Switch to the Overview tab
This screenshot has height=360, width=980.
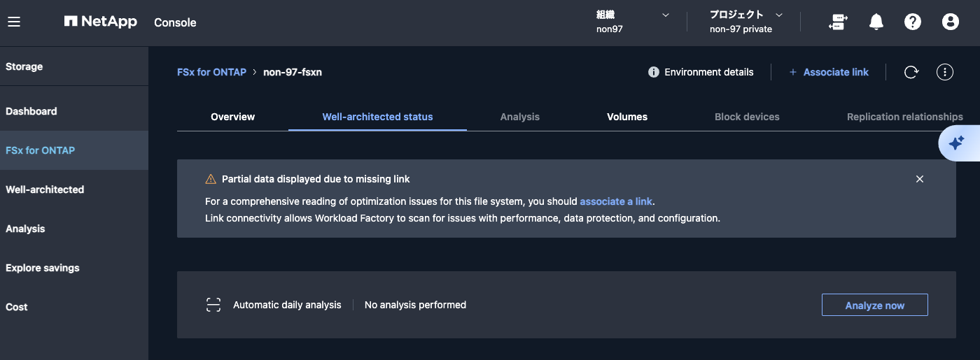tap(233, 117)
